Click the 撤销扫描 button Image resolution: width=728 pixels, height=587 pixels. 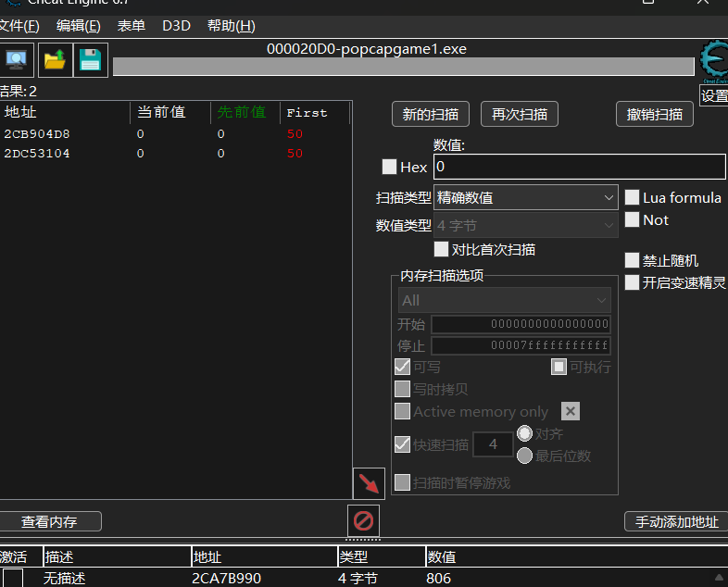pos(655,114)
